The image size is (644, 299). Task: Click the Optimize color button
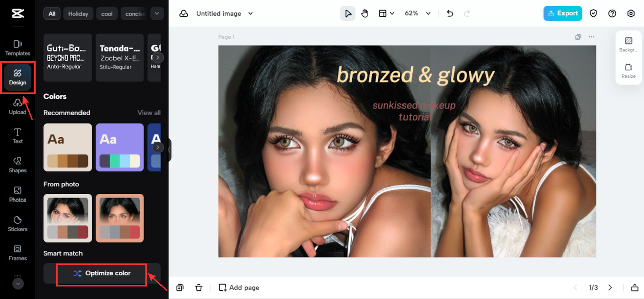coord(102,273)
